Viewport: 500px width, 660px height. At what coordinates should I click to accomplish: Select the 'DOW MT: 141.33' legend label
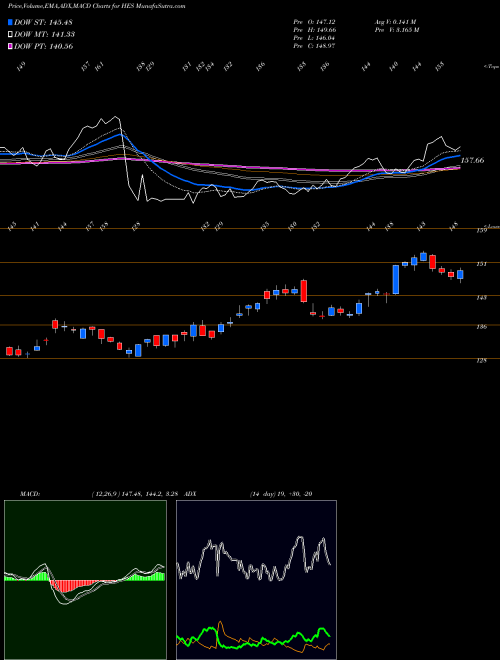coord(45,35)
